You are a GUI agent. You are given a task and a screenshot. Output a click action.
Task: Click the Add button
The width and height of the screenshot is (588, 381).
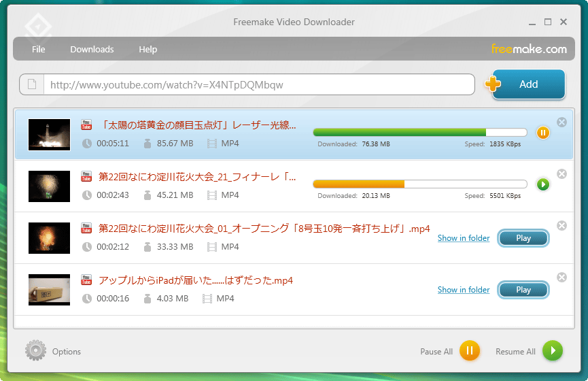[528, 84]
